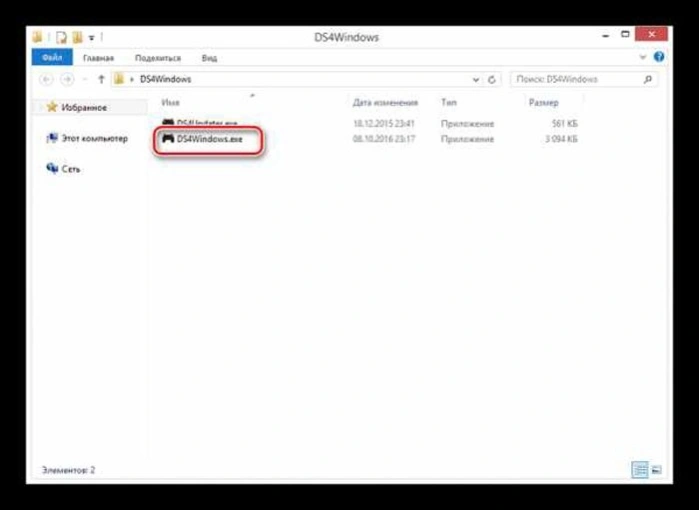The width and height of the screenshot is (699, 510).
Task: Click the DS4Windows address bar path
Action: click(x=165, y=79)
